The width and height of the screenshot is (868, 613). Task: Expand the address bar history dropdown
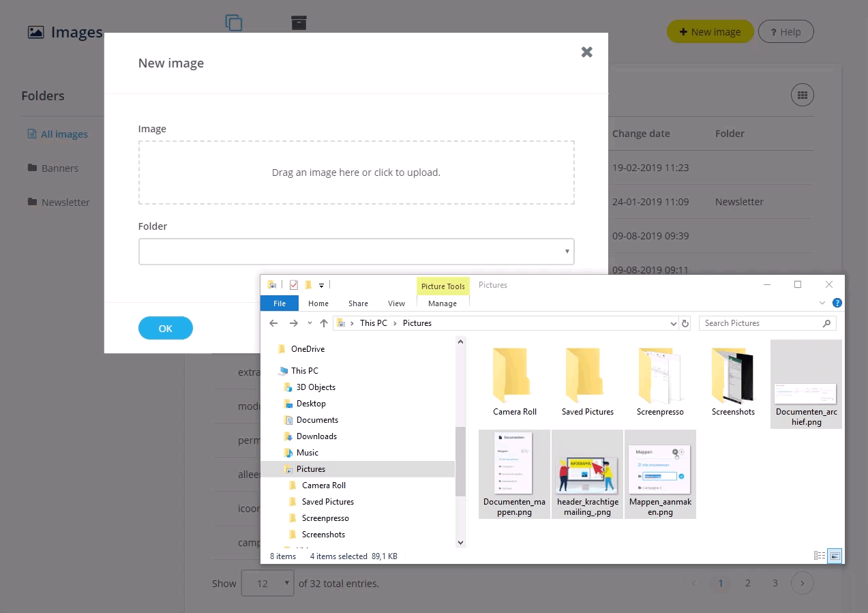[x=674, y=323]
